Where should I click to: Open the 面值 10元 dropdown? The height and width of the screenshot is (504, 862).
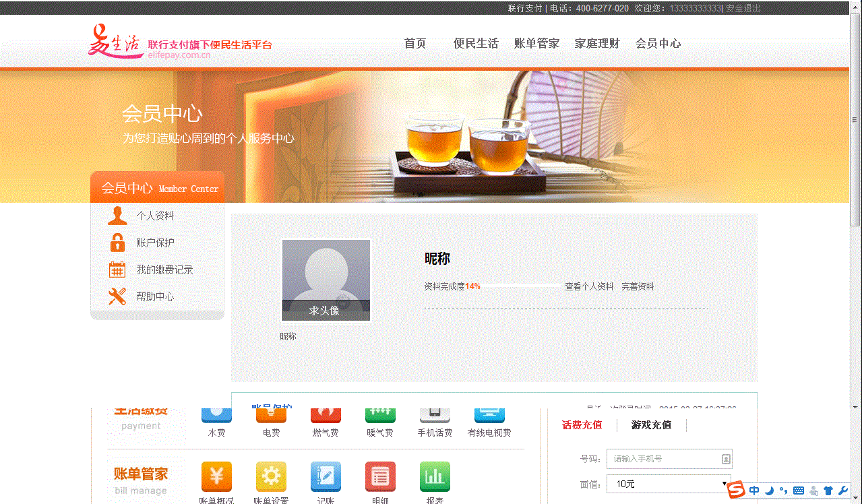(669, 484)
